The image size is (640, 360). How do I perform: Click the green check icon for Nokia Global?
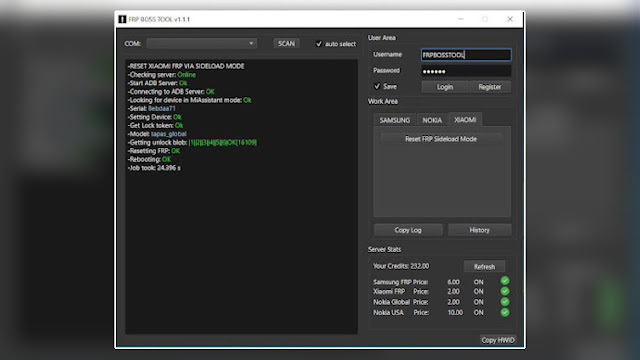tap(505, 302)
